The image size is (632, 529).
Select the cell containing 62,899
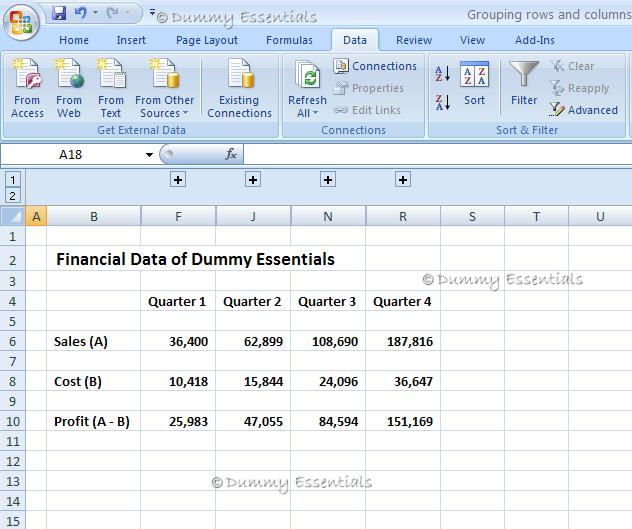253,342
